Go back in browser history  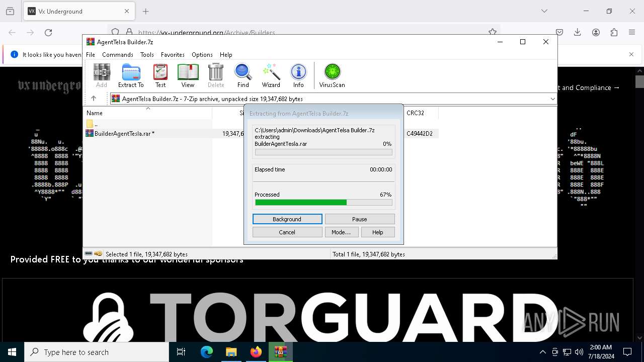click(12, 33)
